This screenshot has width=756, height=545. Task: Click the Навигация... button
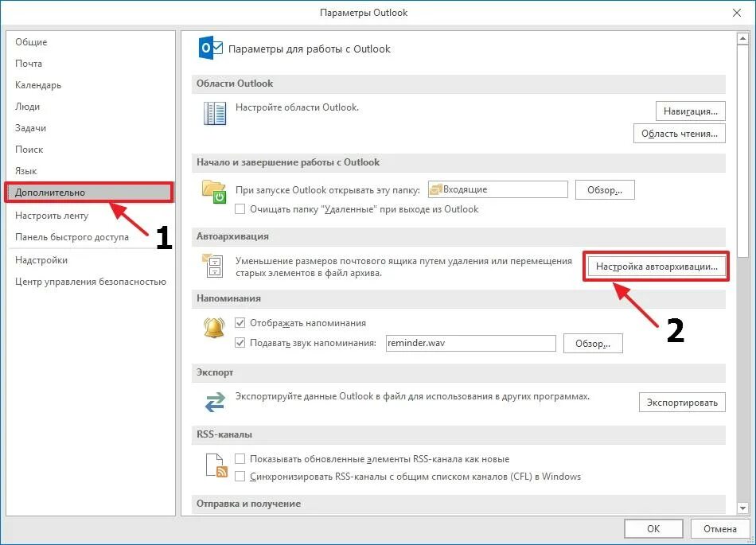click(x=691, y=111)
